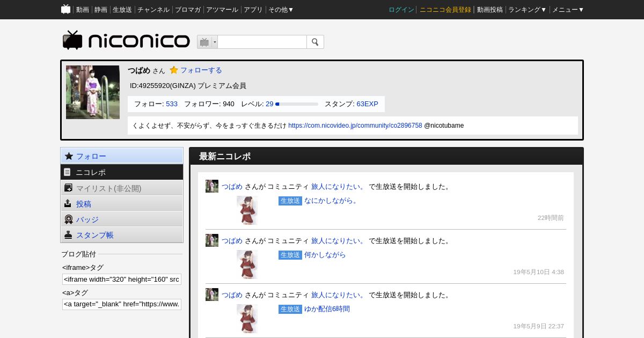Open the co2896758 community URL

(x=355, y=126)
